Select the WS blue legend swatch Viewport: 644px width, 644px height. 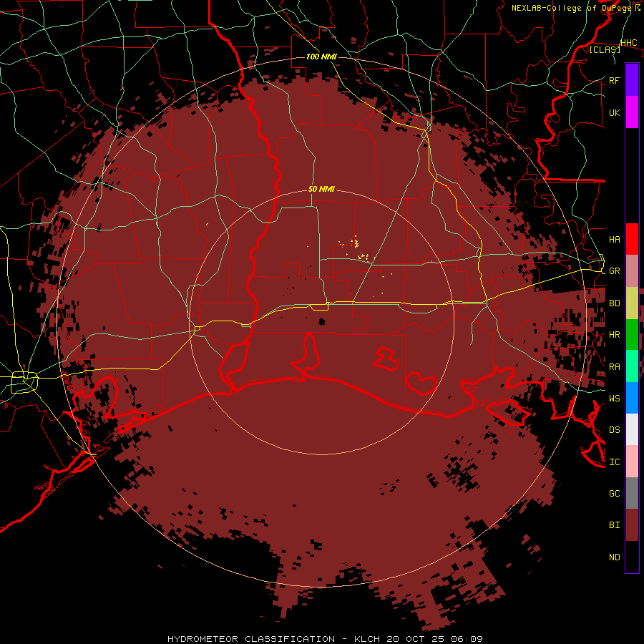point(632,398)
